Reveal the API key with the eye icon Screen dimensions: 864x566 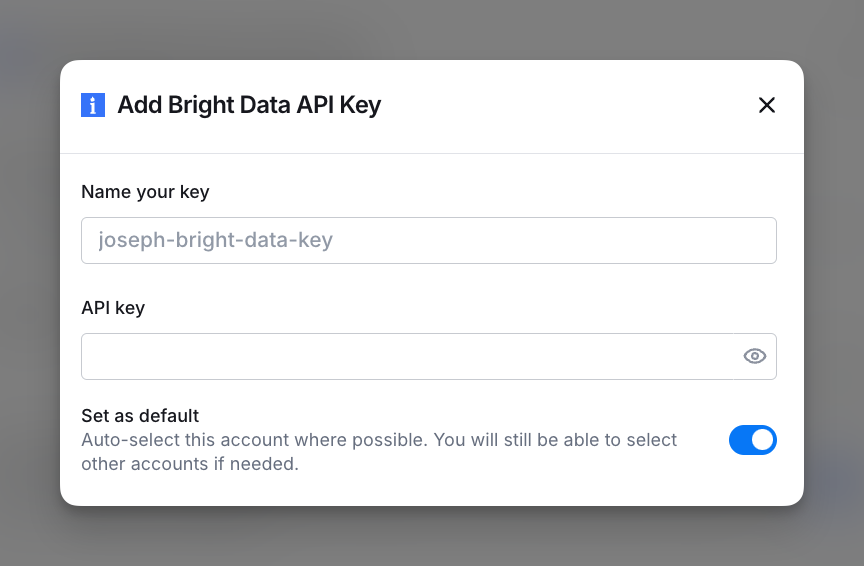point(755,356)
